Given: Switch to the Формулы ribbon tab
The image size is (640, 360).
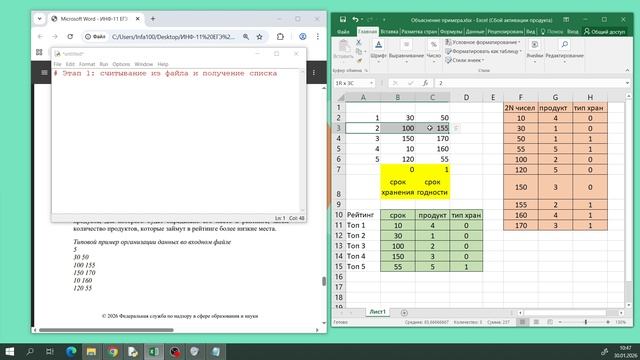Looking at the screenshot, I should pyautogui.click(x=451, y=31).
